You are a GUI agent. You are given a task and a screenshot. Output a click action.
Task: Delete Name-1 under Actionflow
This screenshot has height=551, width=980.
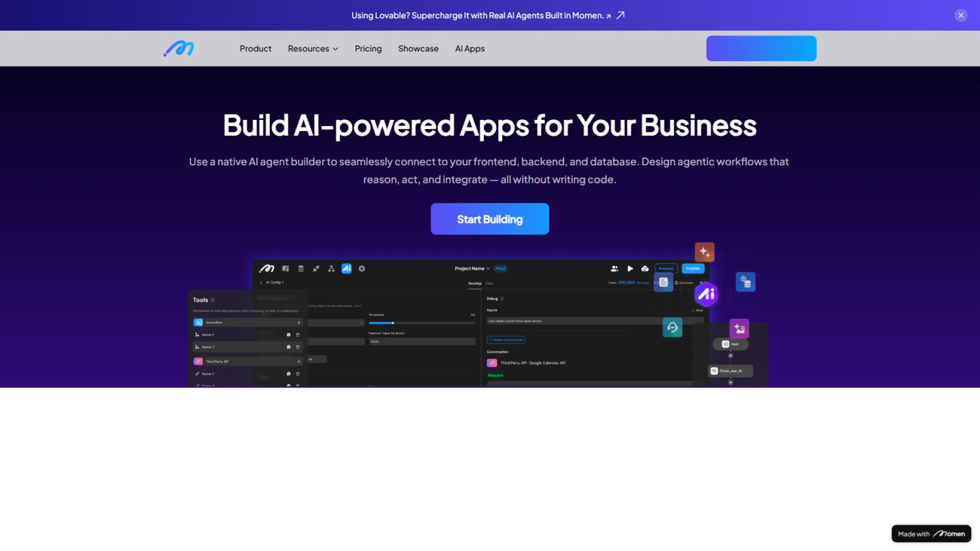(x=298, y=335)
